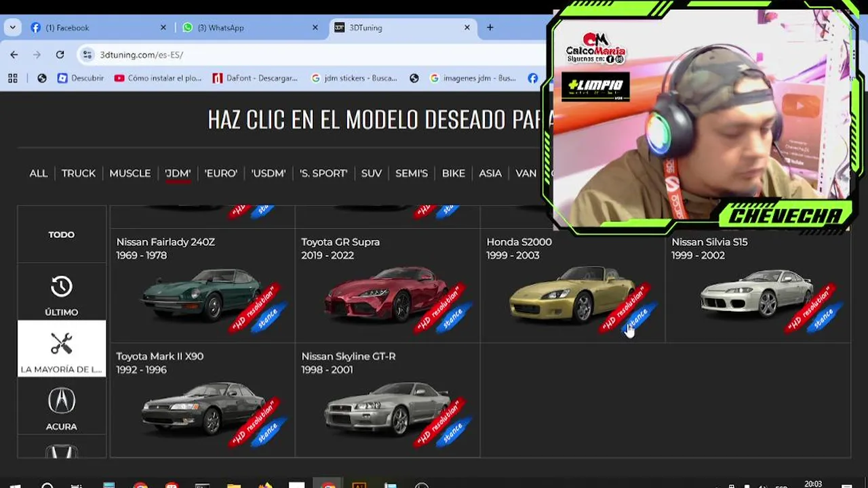The image size is (868, 488).
Task: Select the SEMI'S category filter
Action: (x=412, y=174)
